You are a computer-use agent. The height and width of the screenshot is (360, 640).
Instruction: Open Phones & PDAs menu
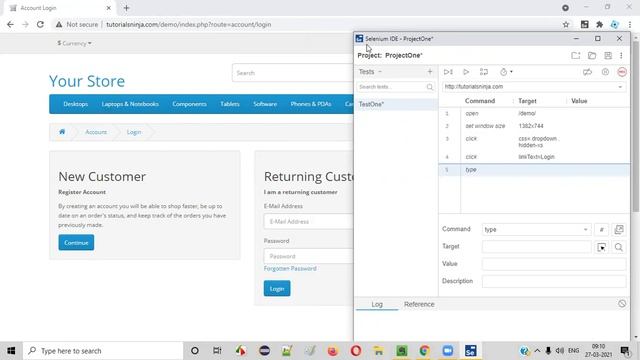(x=311, y=104)
